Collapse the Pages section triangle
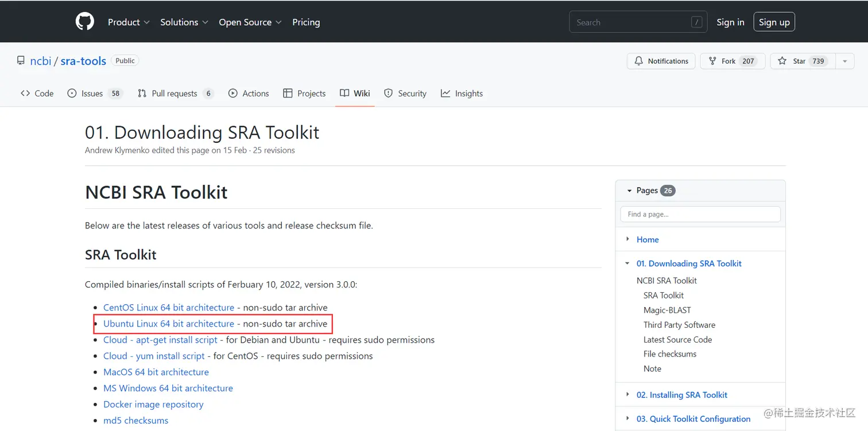This screenshot has width=868, height=431. pyautogui.click(x=629, y=191)
